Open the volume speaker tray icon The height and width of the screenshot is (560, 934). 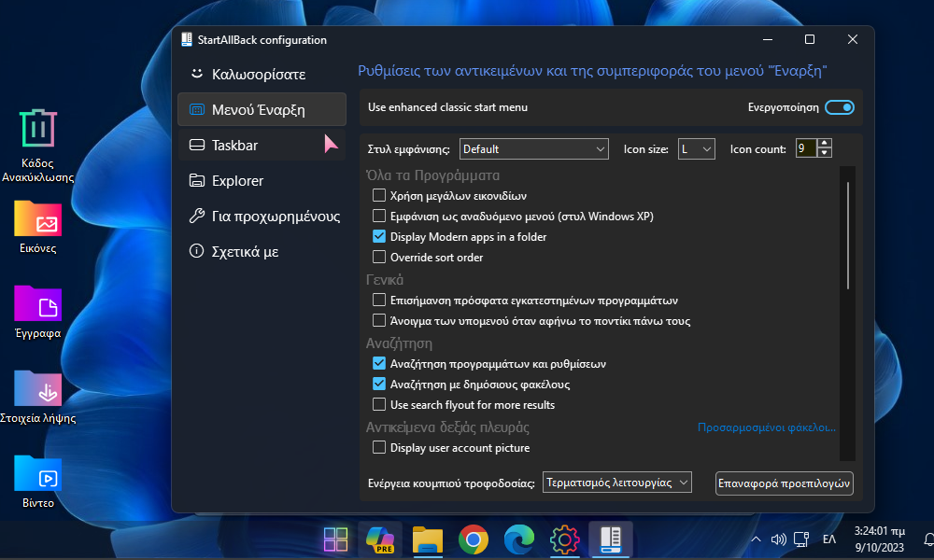click(779, 539)
